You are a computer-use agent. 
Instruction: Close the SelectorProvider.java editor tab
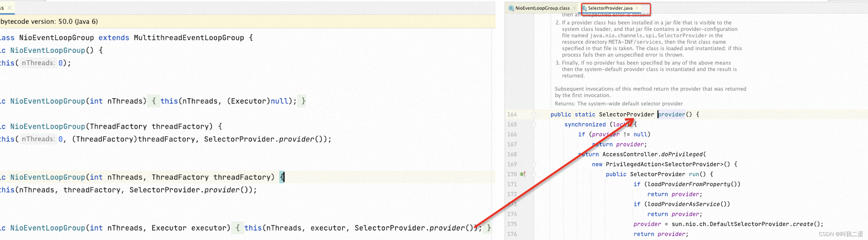(x=637, y=8)
